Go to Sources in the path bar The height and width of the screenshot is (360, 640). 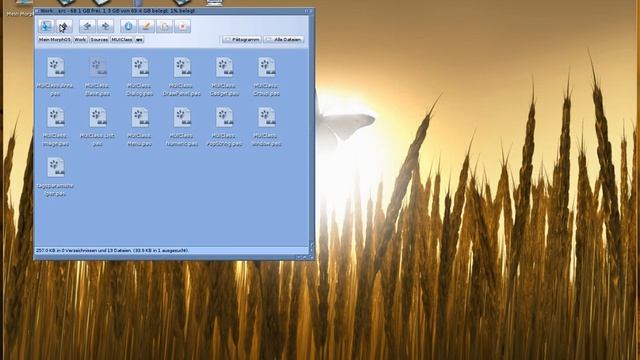coord(99,40)
